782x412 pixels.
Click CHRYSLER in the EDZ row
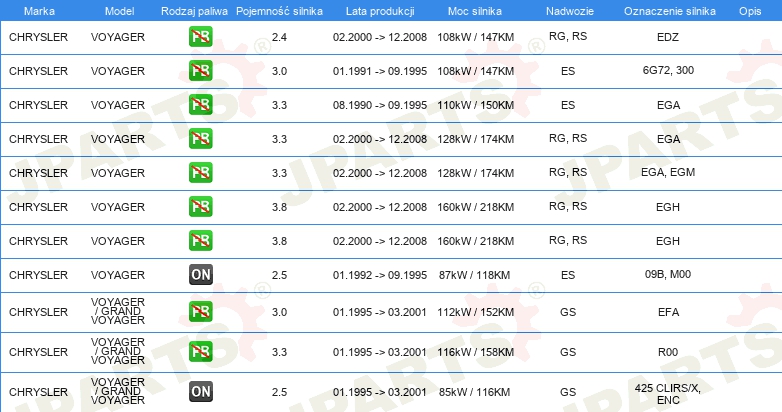tap(38, 37)
